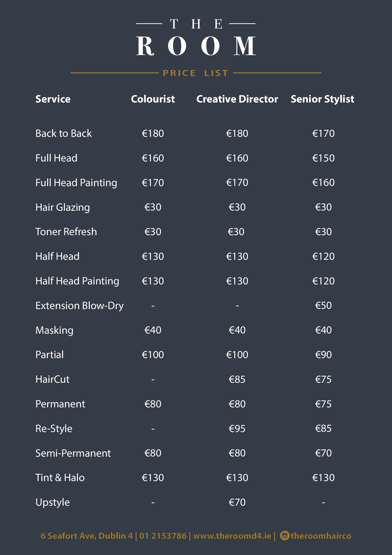Click the HairCut Creative Director €85 price
The height and width of the screenshot is (555, 392).
(237, 379)
